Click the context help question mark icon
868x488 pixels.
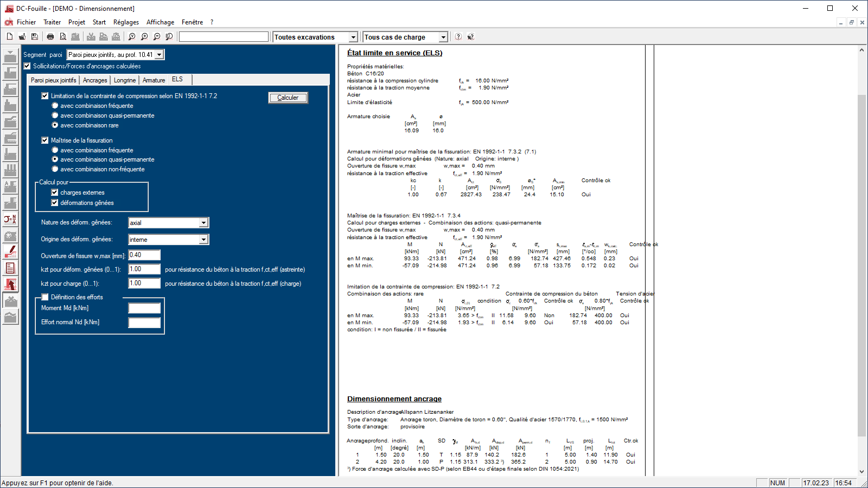[458, 37]
